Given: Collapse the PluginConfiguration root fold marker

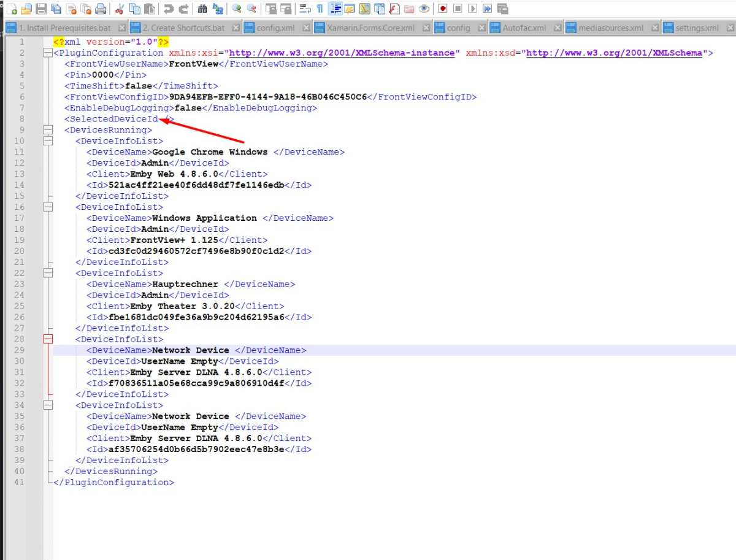Looking at the screenshot, I should pyautogui.click(x=48, y=52).
